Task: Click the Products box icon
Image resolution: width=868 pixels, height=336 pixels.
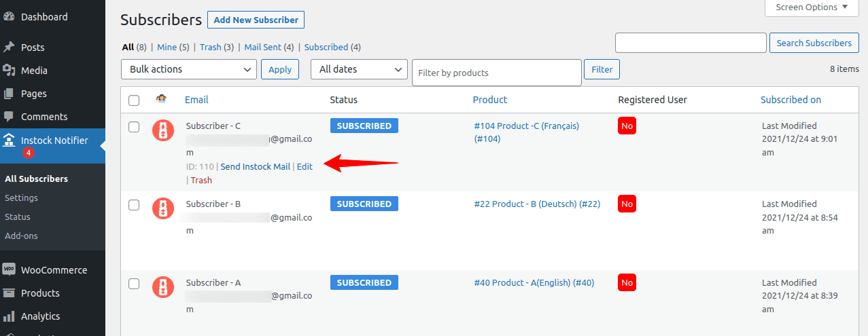Action: point(10,293)
